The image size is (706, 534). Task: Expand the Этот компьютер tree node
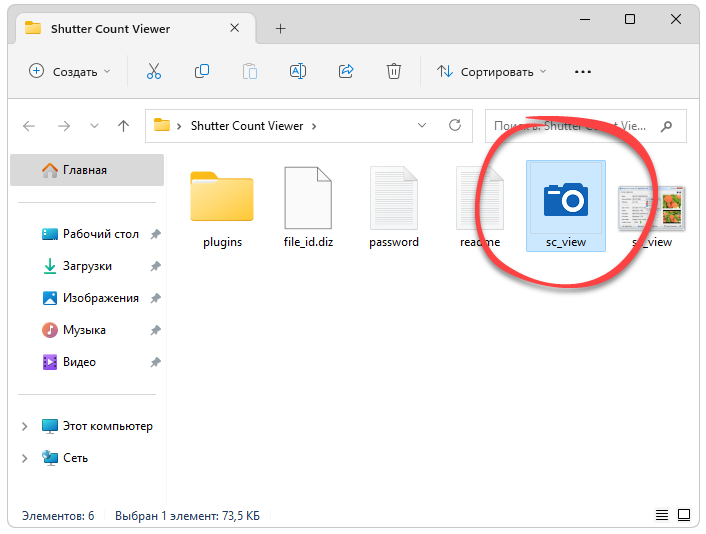point(25,426)
